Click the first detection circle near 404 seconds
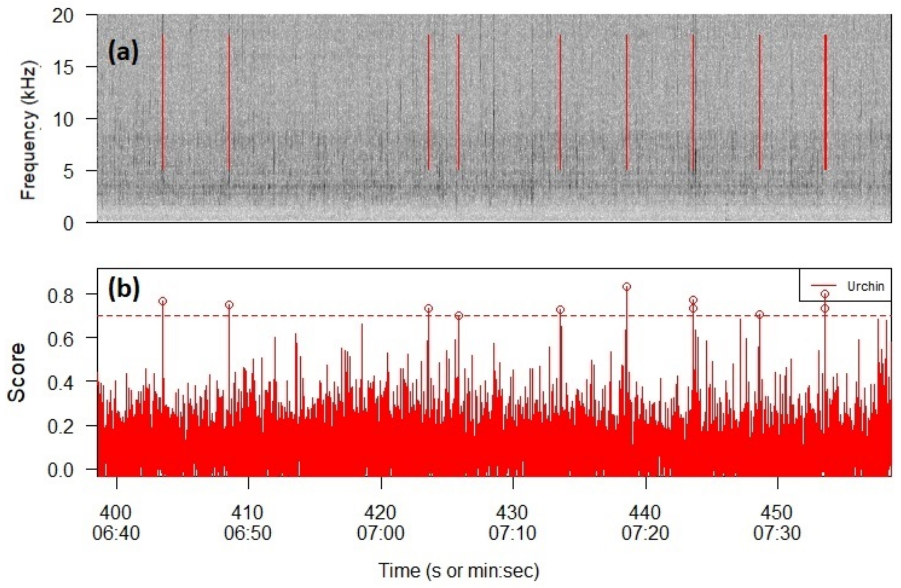901x588 pixels. (163, 301)
